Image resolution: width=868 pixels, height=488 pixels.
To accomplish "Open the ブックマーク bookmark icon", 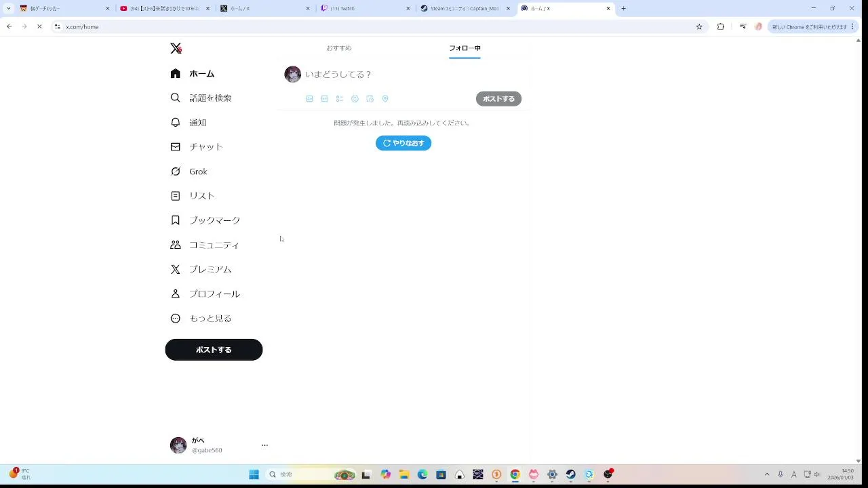I will coord(176,220).
